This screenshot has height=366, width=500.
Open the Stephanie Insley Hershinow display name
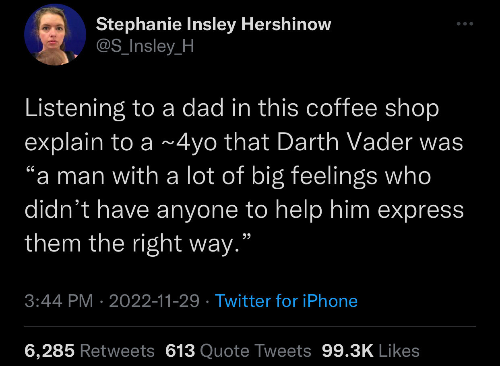[x=213, y=24]
